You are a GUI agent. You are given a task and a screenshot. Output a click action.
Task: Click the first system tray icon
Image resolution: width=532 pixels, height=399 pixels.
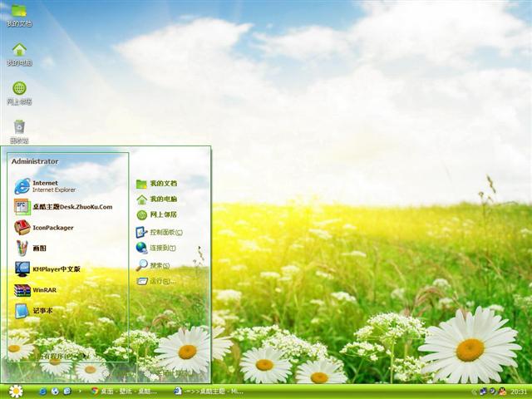484,392
